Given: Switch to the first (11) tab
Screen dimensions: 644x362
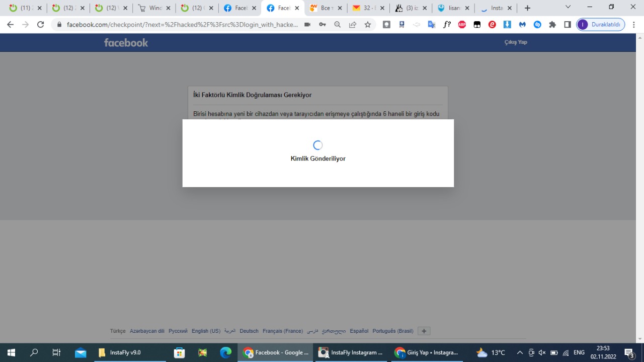Looking at the screenshot, I should coord(25,8).
